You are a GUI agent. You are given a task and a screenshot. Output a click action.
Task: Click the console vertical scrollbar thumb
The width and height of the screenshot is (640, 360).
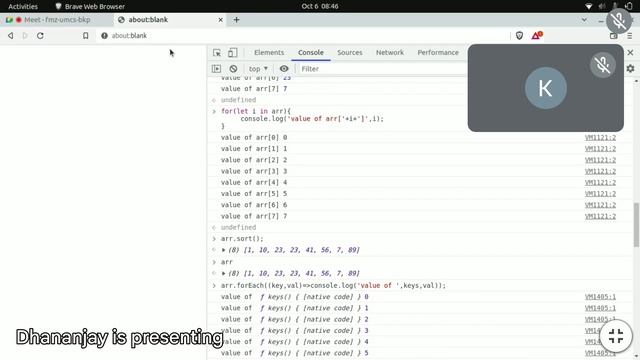click(636, 225)
